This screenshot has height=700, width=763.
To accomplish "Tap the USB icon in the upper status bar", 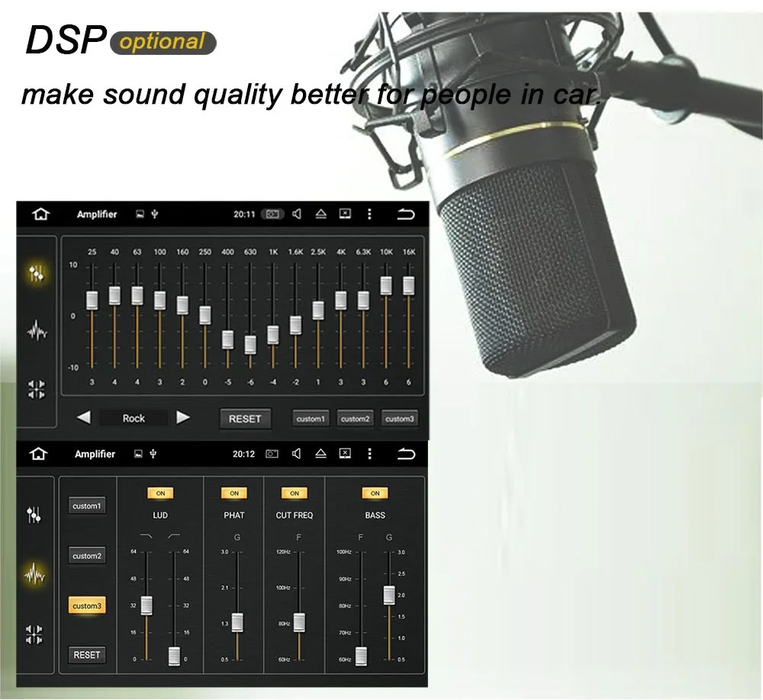I will pos(155,214).
